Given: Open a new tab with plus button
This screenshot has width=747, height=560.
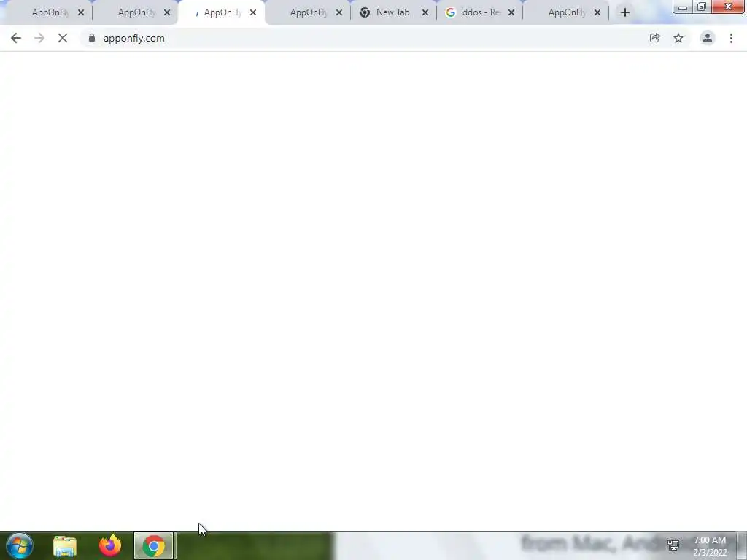Looking at the screenshot, I should (x=625, y=12).
